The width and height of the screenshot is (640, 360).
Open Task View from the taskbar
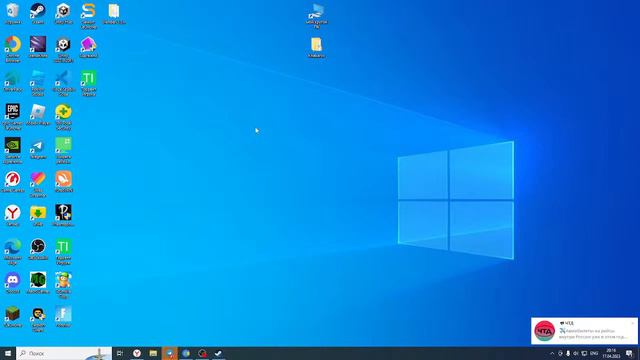120,353
